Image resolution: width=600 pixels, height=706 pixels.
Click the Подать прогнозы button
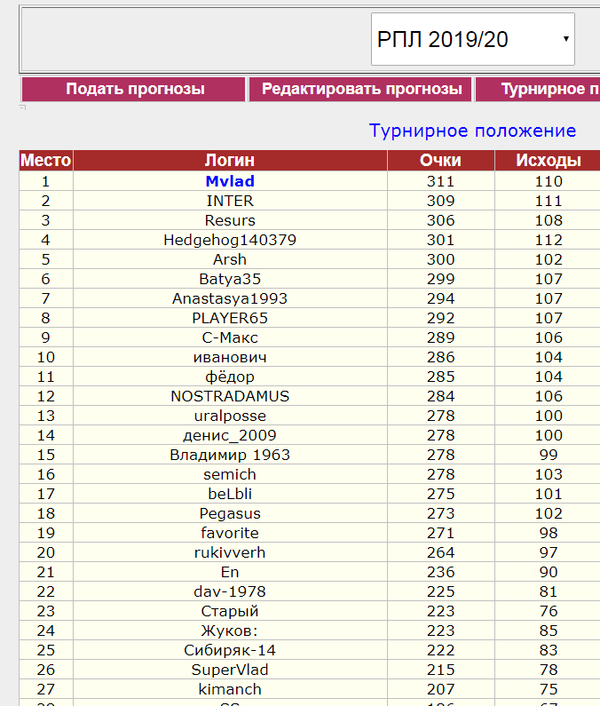tap(133, 89)
